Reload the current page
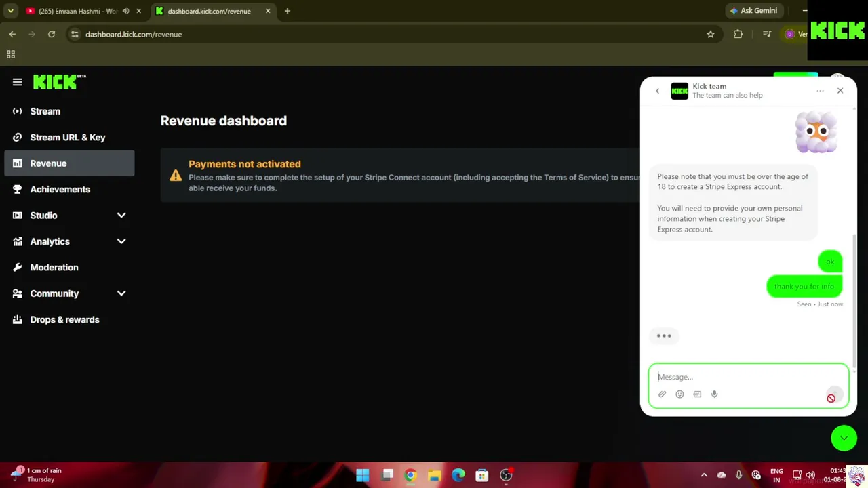 click(x=52, y=34)
